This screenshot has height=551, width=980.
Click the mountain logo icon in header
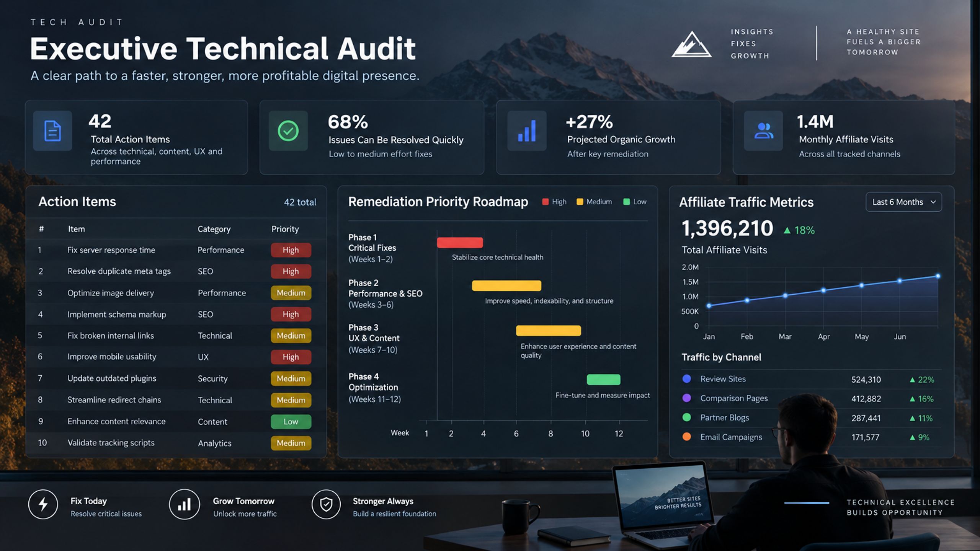coord(691,44)
